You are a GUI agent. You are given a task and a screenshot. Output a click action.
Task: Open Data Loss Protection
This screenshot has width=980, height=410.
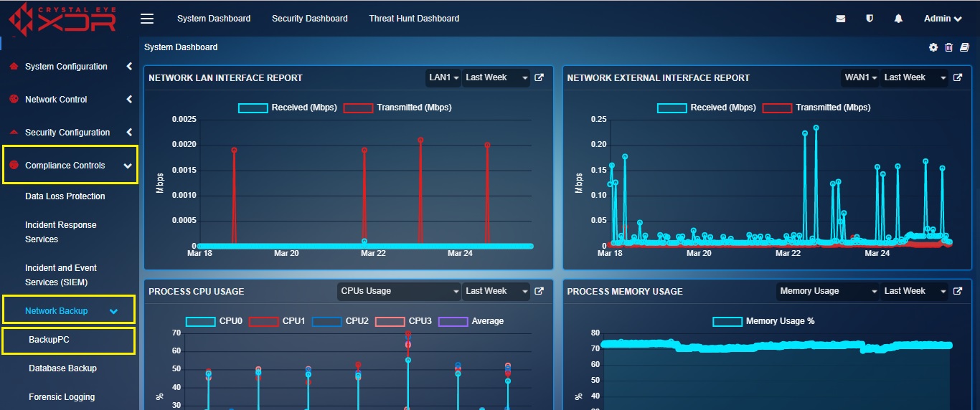pos(65,196)
